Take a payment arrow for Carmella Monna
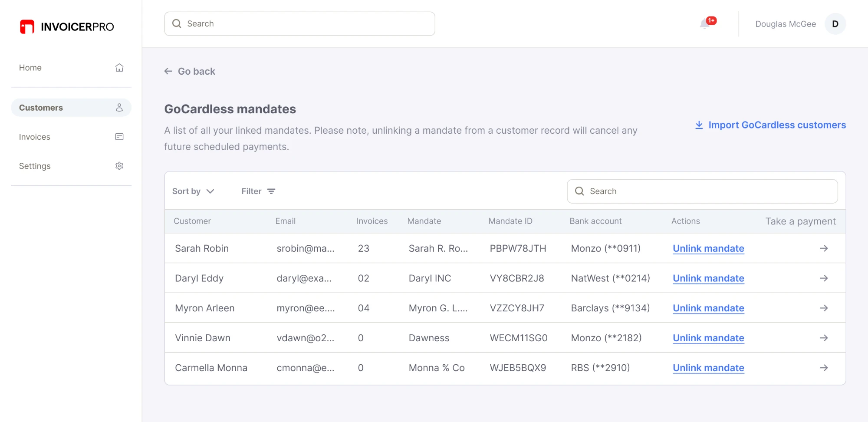 tap(824, 368)
